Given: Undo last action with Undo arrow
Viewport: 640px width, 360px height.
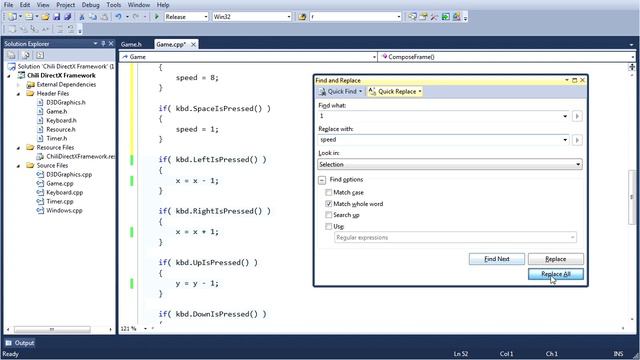Looking at the screenshot, I should (118, 17).
